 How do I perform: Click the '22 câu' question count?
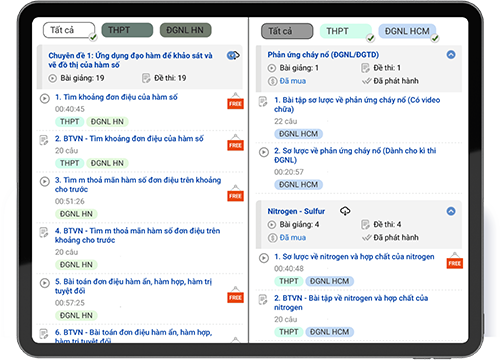tap(285, 121)
